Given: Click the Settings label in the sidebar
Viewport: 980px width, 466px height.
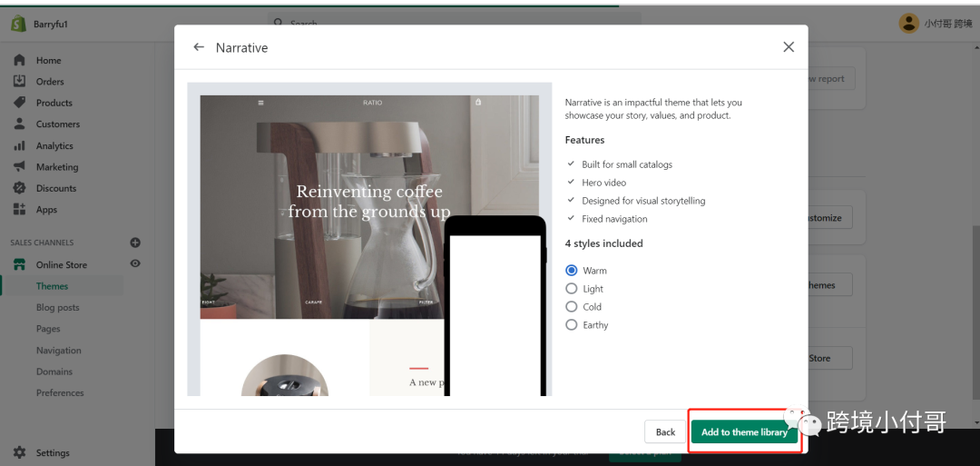Looking at the screenshot, I should pos(53,453).
